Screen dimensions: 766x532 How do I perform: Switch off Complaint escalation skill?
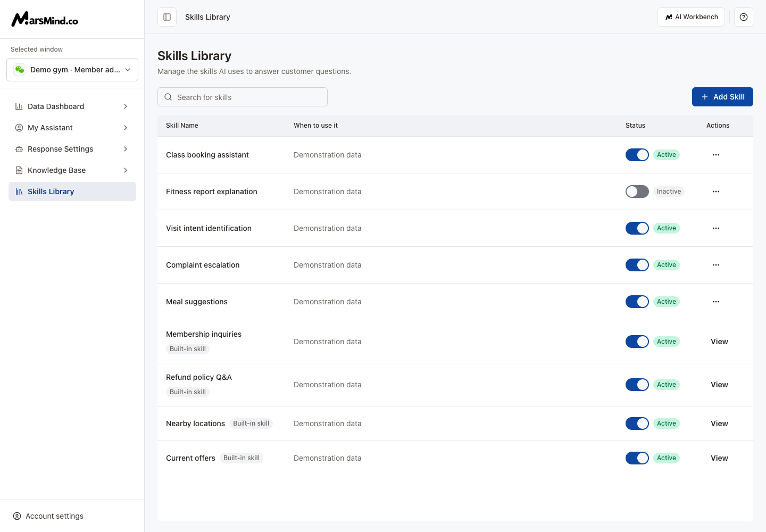637,265
